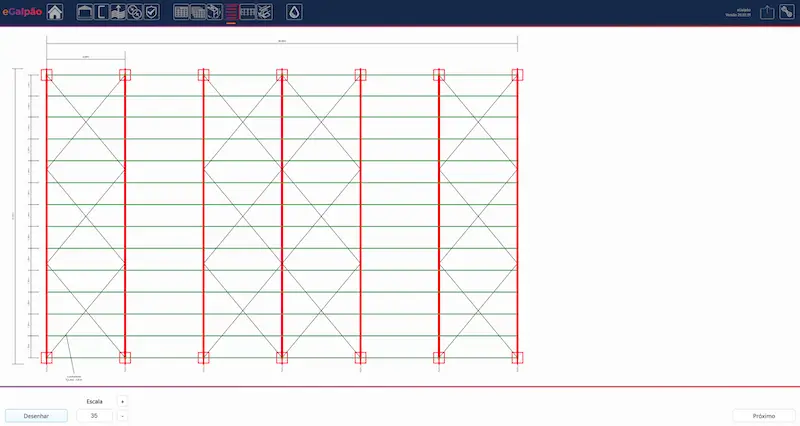
Task: Open the warehouse portal frame icon
Action: (85, 13)
